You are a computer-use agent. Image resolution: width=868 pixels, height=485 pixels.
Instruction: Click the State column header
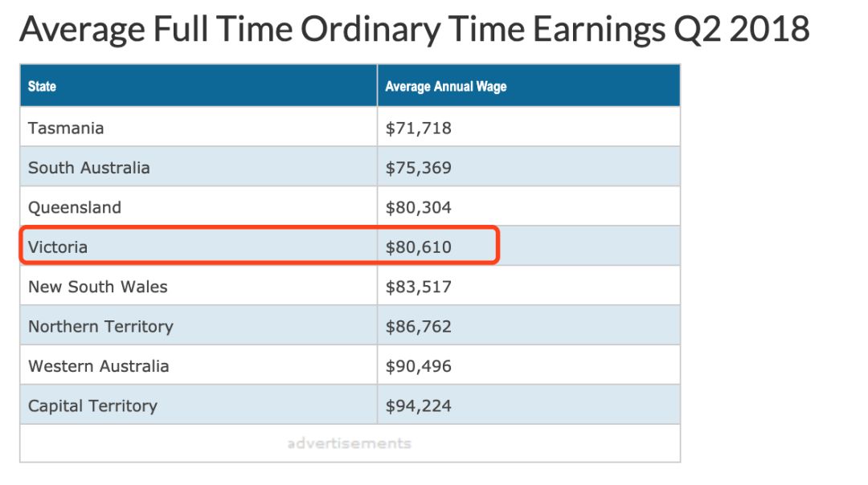199,86
